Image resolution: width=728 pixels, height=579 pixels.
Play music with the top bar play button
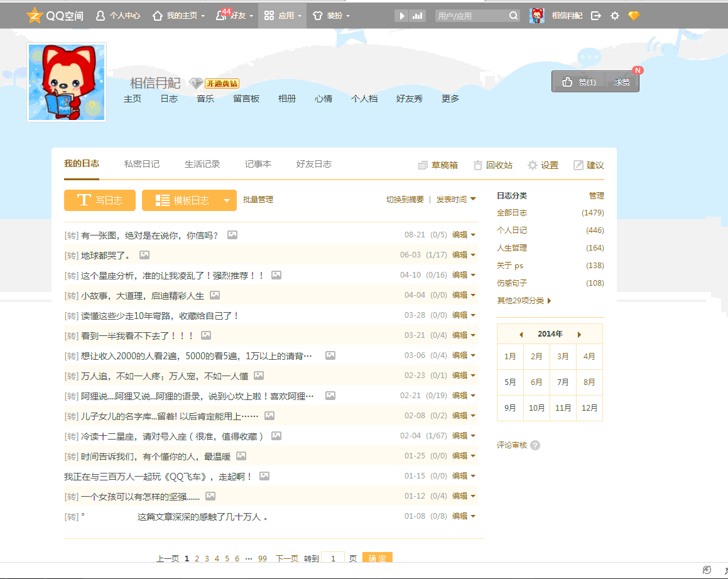402,16
